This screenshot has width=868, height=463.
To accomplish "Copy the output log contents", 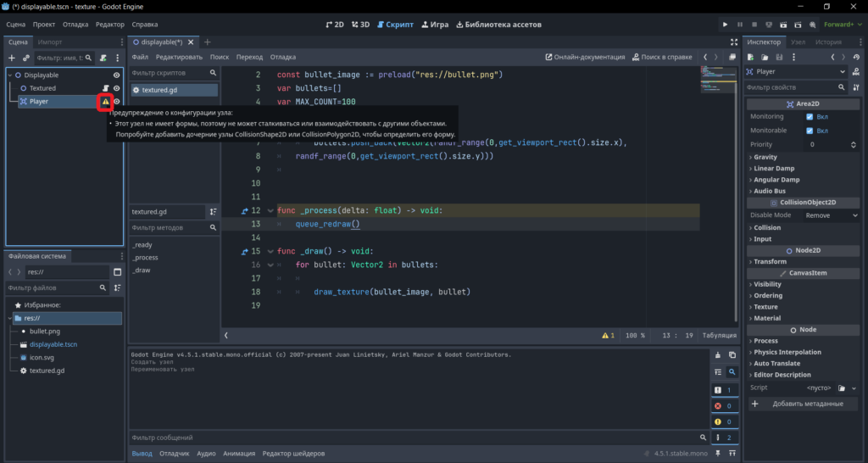I will tap(732, 355).
